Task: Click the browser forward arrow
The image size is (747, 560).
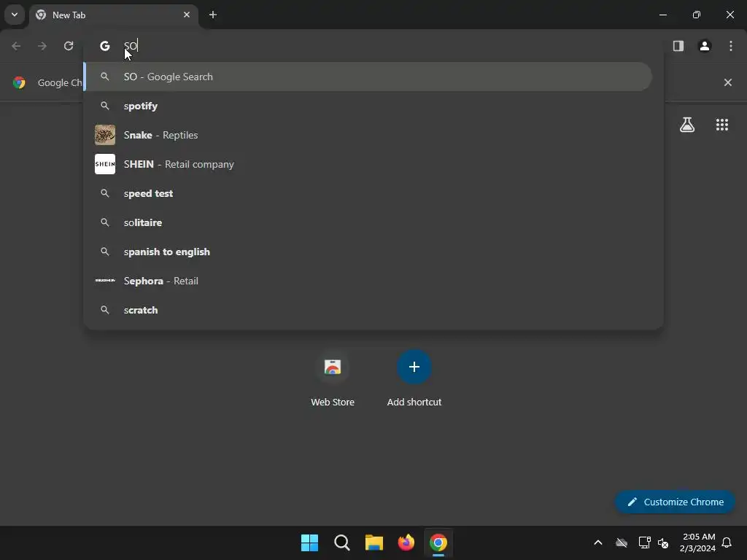Action: tap(42, 46)
